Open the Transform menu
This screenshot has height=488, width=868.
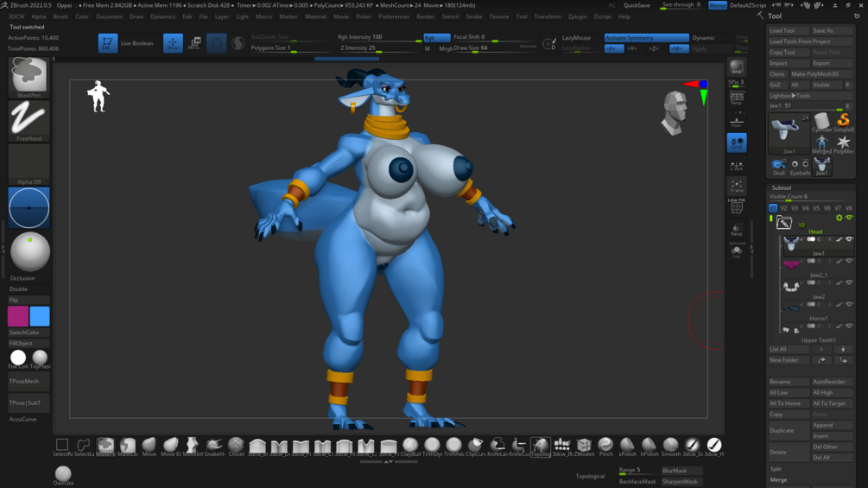547,16
